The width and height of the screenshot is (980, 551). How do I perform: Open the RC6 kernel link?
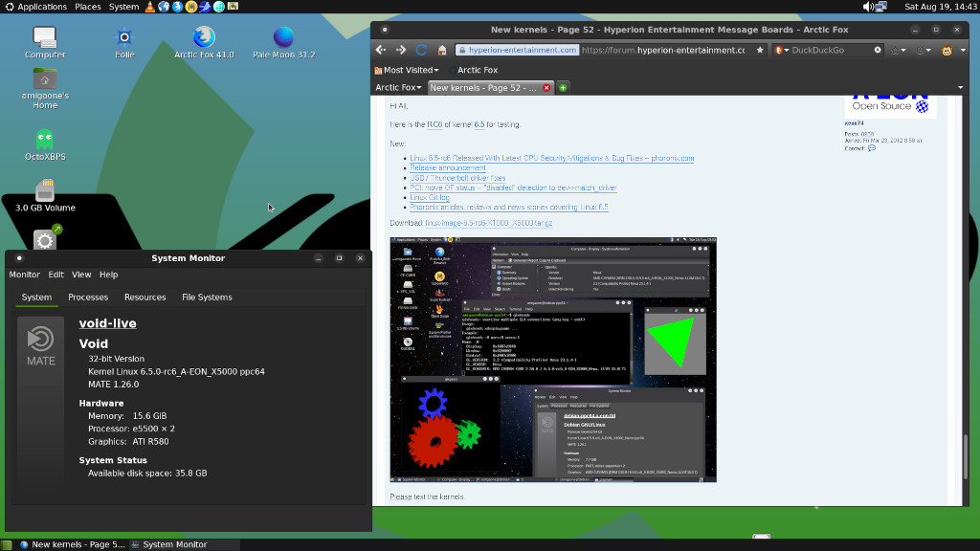tap(434, 124)
